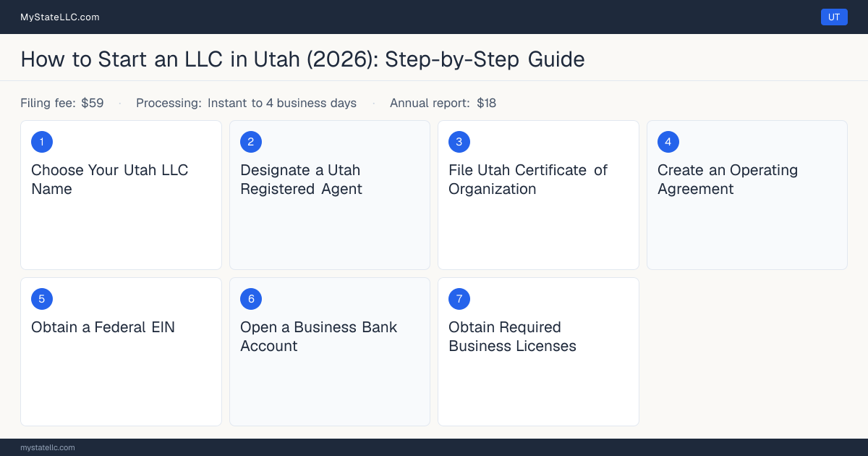868x456 pixels.
Task: Select the step 1 number circle
Action: (42, 142)
